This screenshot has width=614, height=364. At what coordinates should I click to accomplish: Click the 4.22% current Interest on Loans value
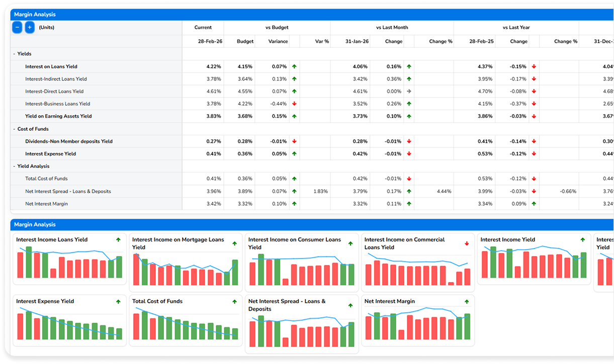pos(214,66)
